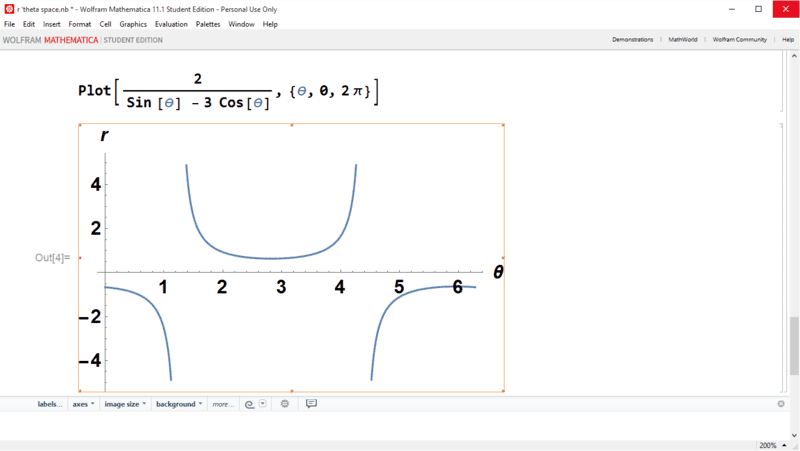Open the 200% magnification dropdown
Screen dimensions: 800x451
[773, 445]
